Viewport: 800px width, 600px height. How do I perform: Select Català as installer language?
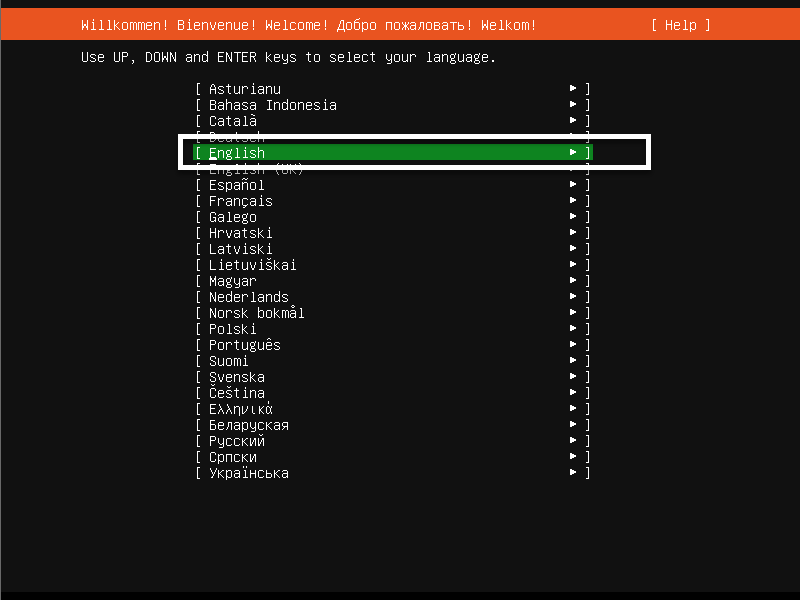click(x=392, y=121)
